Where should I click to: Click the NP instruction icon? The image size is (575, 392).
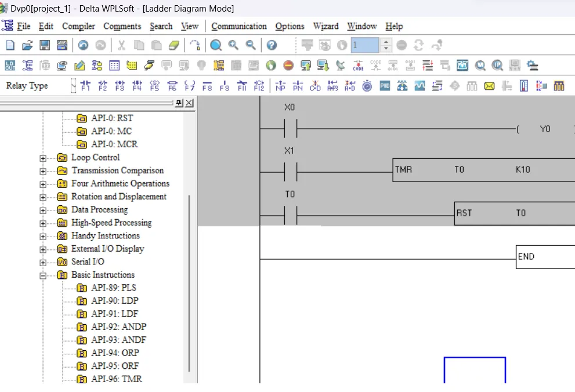click(280, 86)
